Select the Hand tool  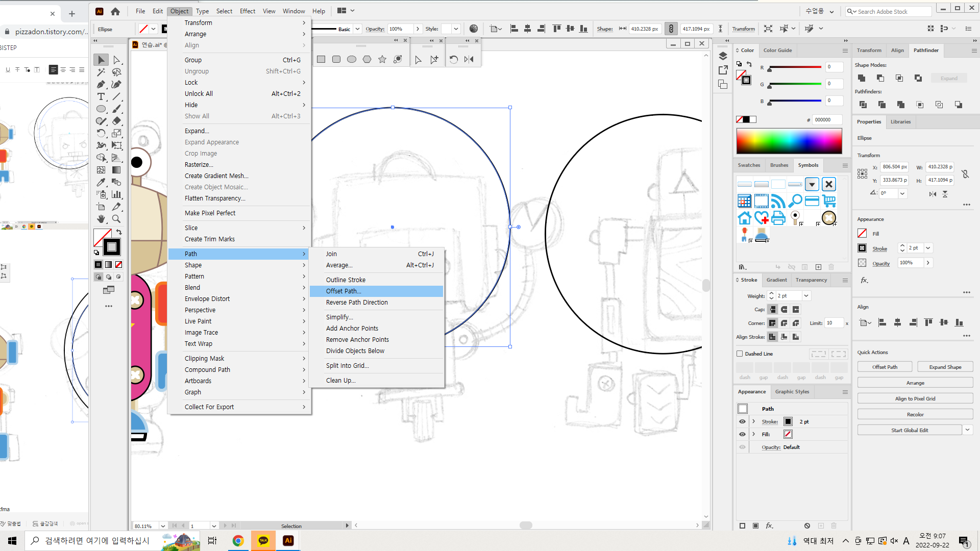(x=101, y=219)
